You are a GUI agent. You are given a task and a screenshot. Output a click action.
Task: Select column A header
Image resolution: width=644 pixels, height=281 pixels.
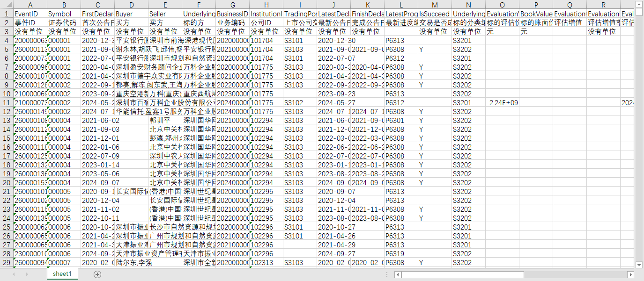pos(30,5)
